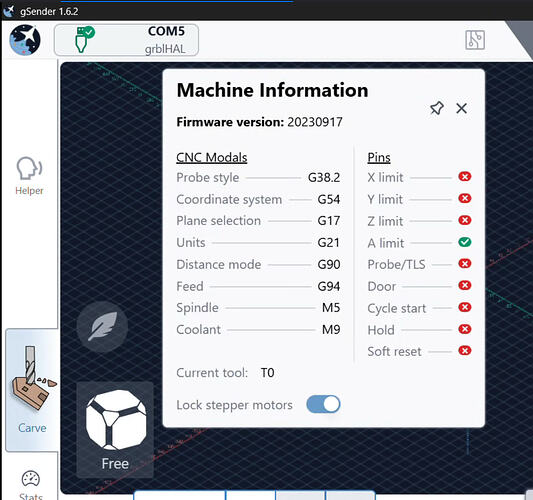Toggle the Lock stepper motors switch
533x500 pixels.
click(323, 404)
